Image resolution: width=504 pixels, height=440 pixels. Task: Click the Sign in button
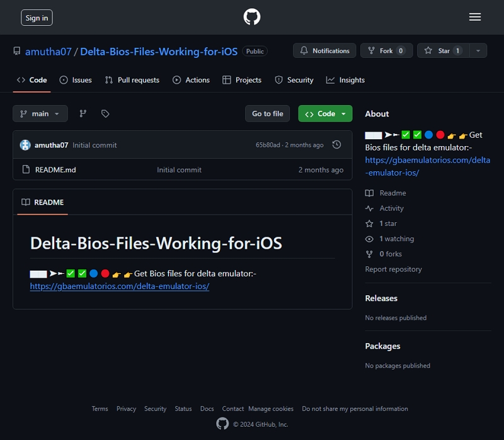[37, 18]
